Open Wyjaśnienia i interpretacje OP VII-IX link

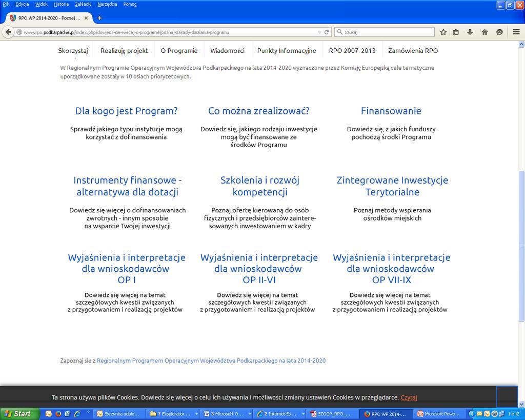(391, 269)
